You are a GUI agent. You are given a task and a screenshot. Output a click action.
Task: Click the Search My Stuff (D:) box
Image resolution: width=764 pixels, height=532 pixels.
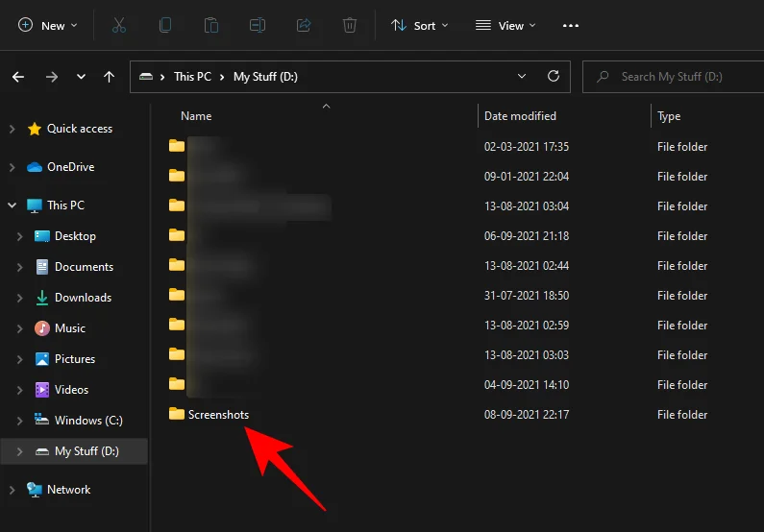click(x=674, y=77)
